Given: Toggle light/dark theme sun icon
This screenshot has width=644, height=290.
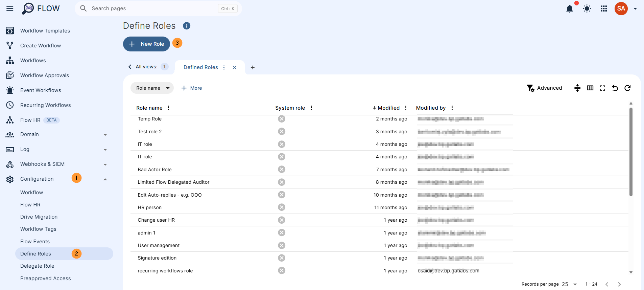Looking at the screenshot, I should tap(587, 8).
